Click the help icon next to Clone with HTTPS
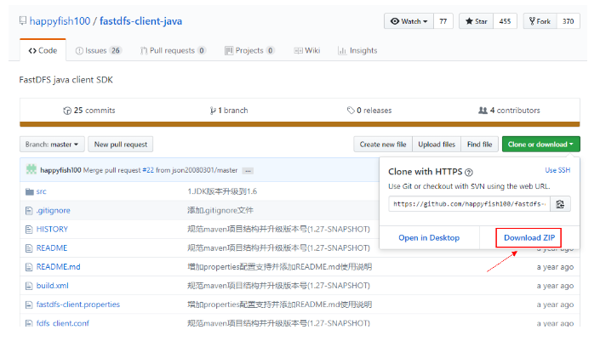 (469, 173)
